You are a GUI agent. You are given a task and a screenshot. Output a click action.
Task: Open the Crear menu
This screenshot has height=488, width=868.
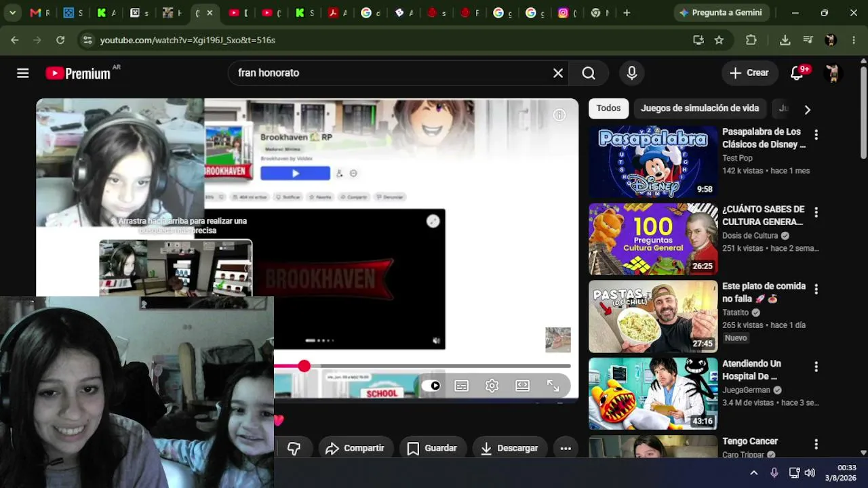(x=749, y=73)
